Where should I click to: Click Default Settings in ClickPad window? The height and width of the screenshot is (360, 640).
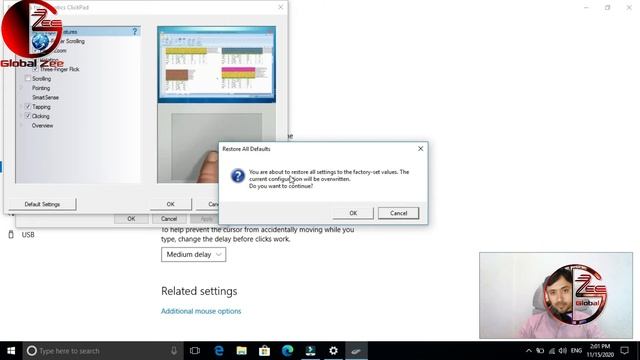pyautogui.click(x=42, y=204)
